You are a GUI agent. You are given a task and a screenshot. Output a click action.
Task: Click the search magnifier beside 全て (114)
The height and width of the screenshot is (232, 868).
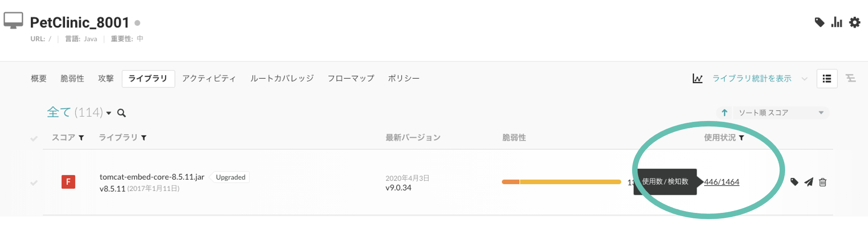pos(122,113)
